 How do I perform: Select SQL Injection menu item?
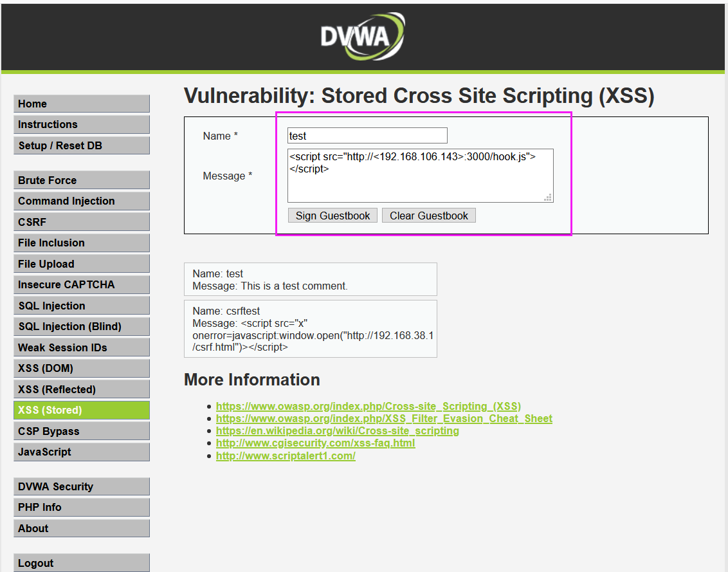tap(82, 306)
